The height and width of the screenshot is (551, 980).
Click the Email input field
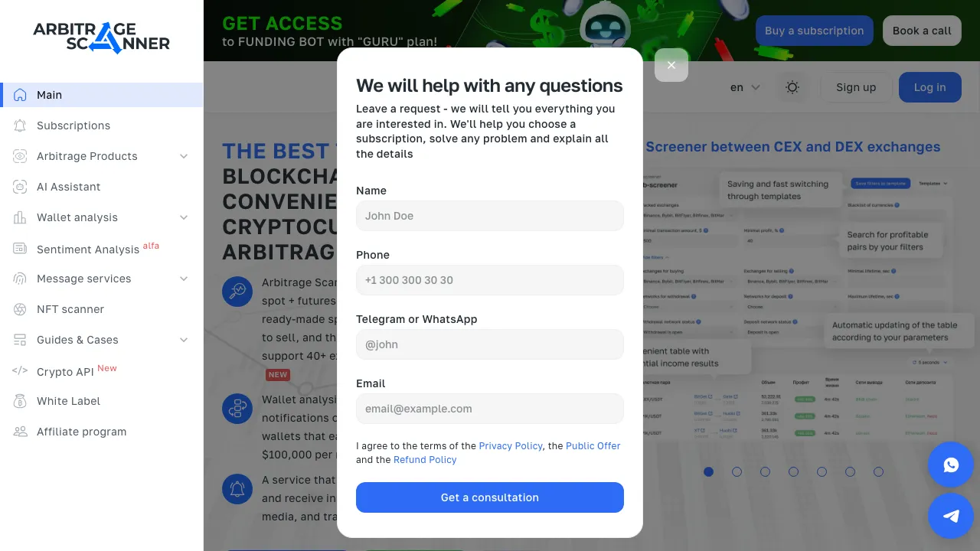coord(489,409)
